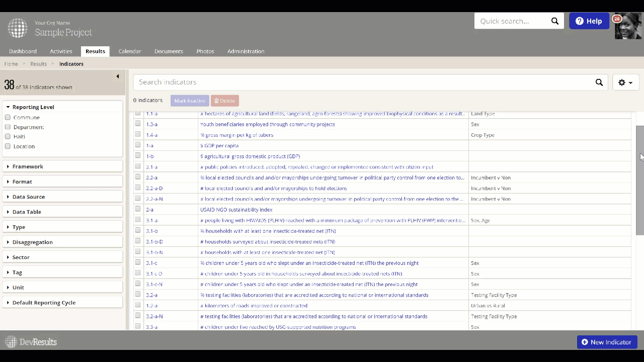The image size is (644, 362).
Task: Expand the Disaggregation filter
Action: (62, 242)
